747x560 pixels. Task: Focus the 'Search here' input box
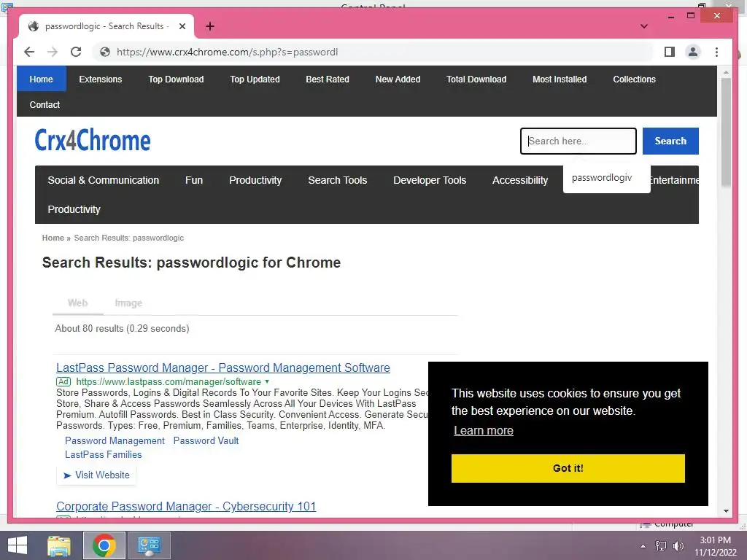coord(578,141)
